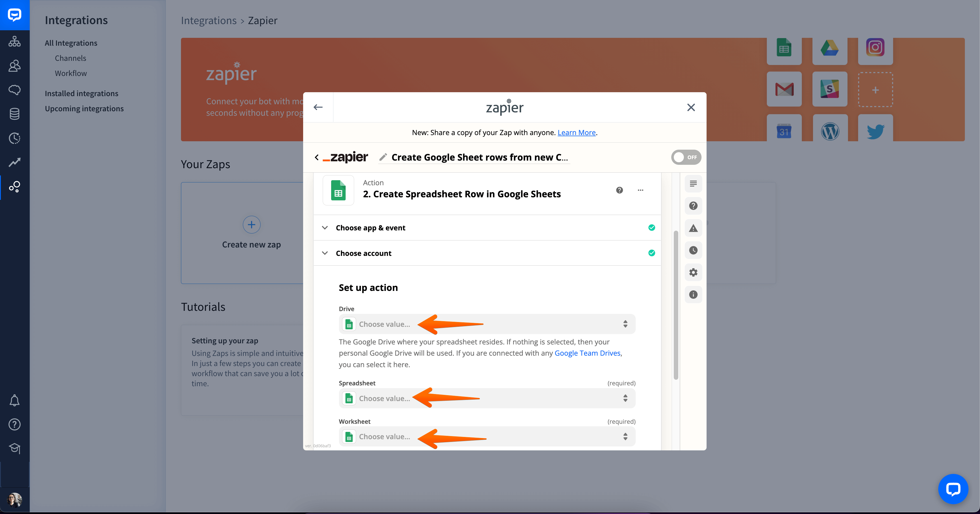Select Channels in the menu

70,58
